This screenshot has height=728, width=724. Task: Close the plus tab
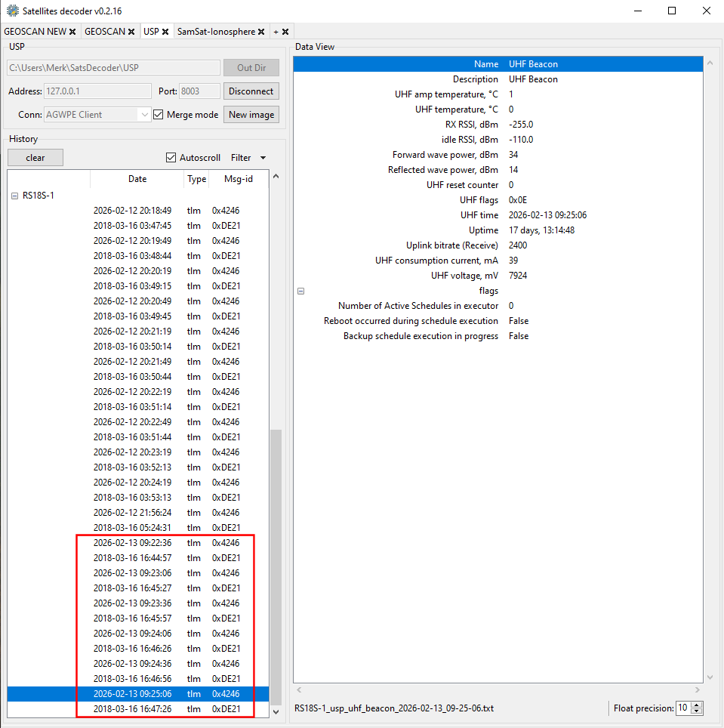pos(285,32)
